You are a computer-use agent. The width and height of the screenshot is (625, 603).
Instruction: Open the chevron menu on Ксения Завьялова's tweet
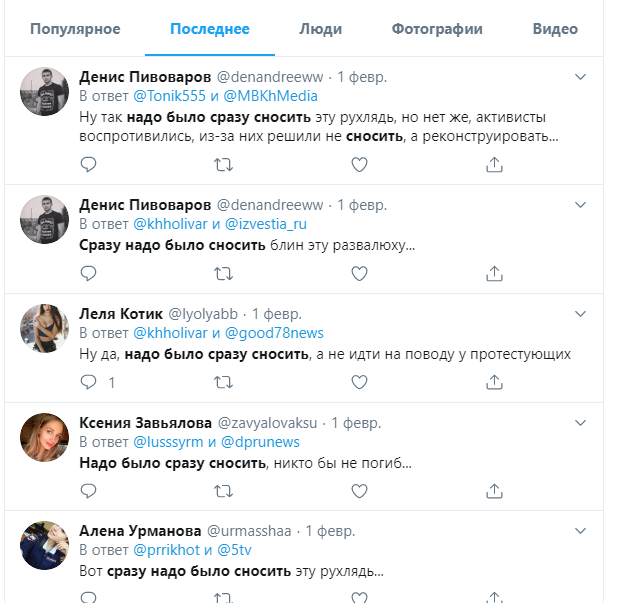(581, 423)
